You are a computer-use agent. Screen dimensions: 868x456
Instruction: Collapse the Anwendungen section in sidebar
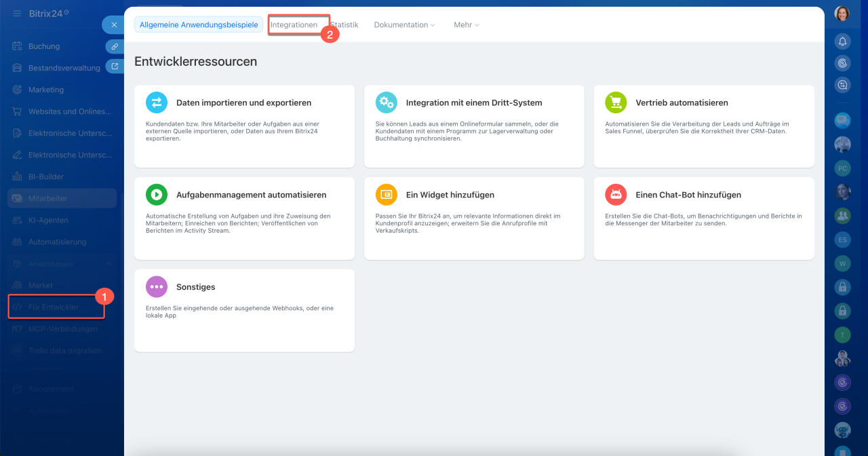tap(108, 263)
